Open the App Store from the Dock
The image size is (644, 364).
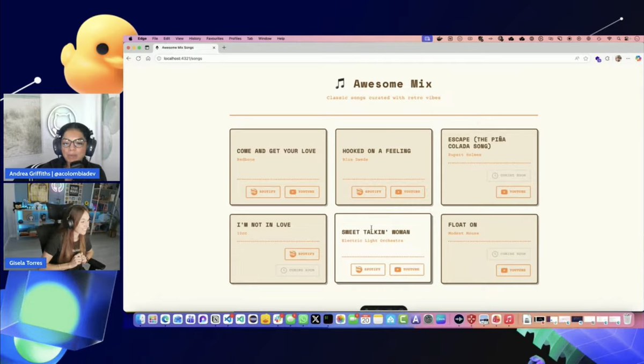click(x=416, y=319)
